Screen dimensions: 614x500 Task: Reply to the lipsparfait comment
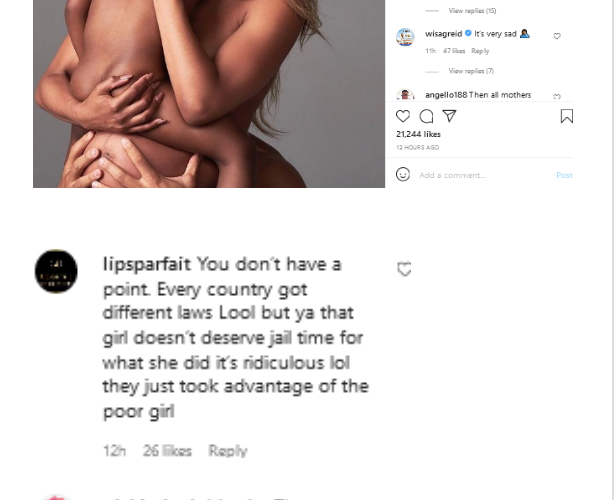227,451
